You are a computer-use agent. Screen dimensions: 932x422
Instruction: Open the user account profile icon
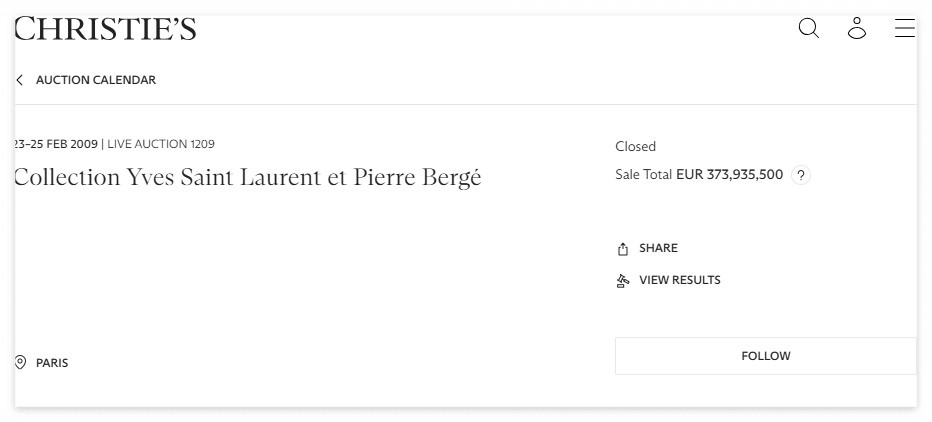pyautogui.click(x=856, y=28)
